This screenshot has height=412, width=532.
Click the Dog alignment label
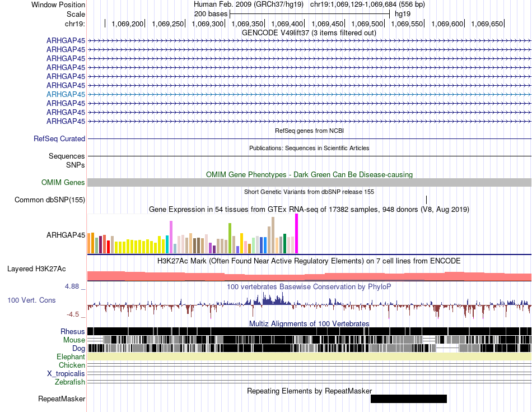79,349
